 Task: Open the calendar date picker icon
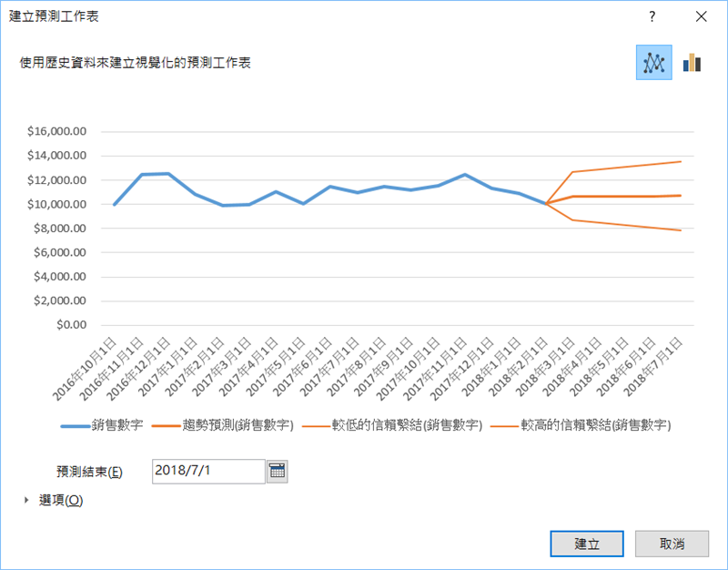(x=278, y=471)
